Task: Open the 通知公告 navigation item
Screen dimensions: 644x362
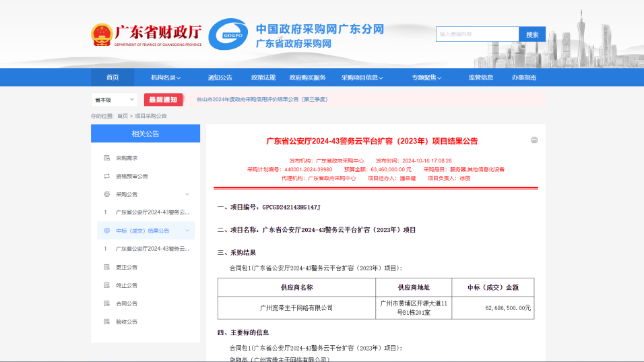Action: tap(220, 78)
